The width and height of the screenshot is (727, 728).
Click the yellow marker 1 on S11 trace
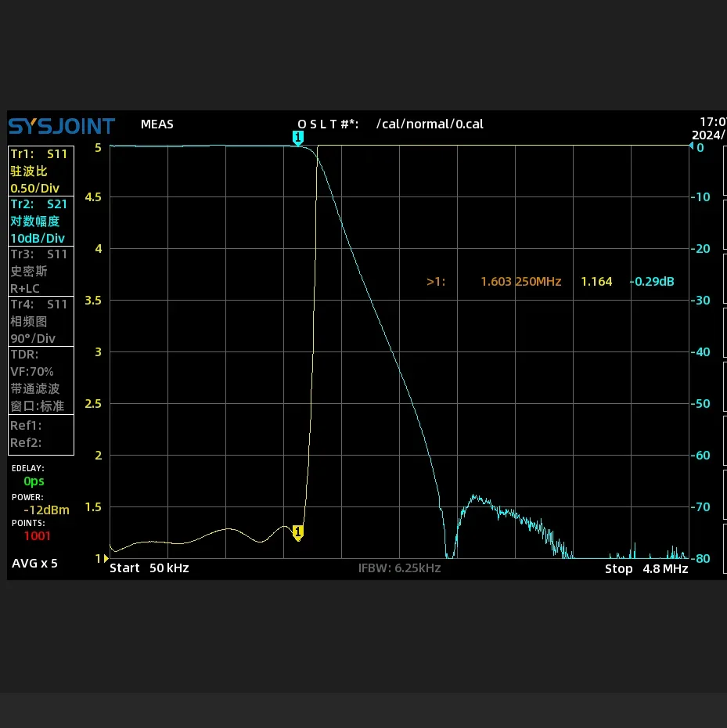coord(298,532)
